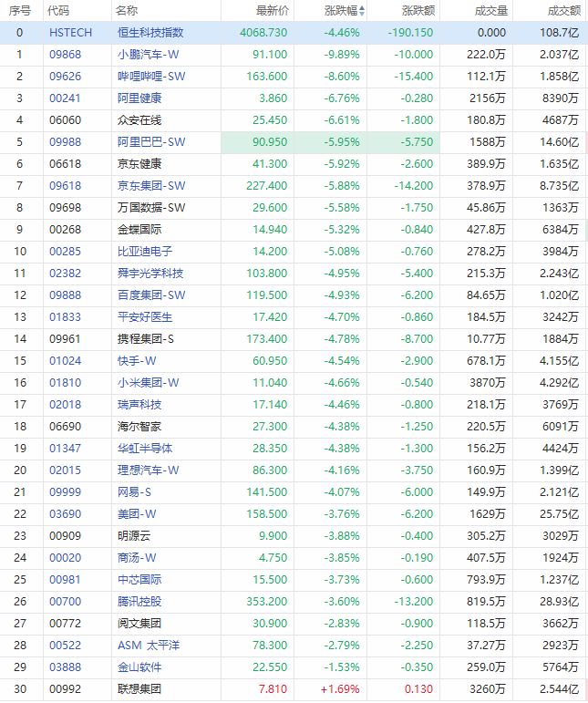Click code 00992 in last row
588x703 pixels.
(66, 689)
